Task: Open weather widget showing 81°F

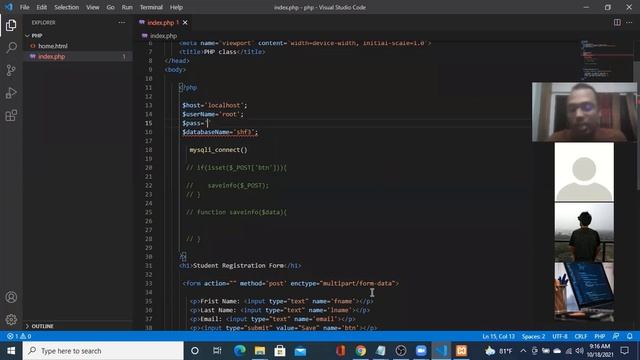Action: tap(498, 351)
